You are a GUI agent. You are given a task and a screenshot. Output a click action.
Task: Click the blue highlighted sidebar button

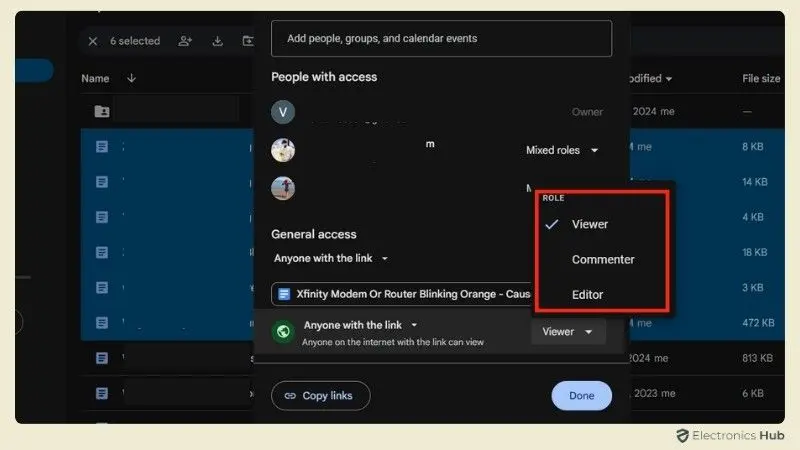(34, 70)
